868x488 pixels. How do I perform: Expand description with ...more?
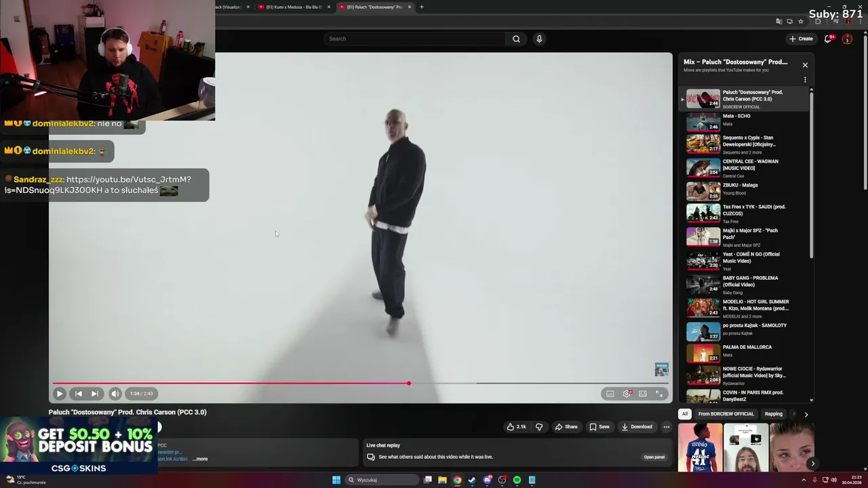[201, 459]
